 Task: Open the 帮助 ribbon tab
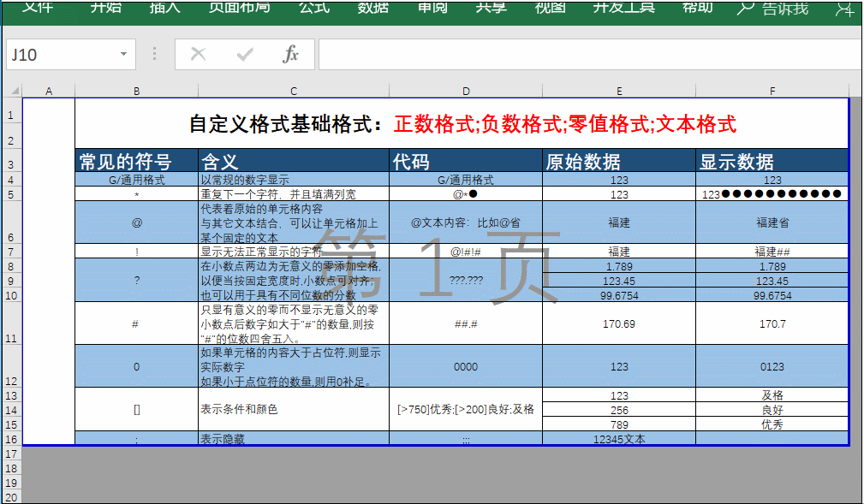[698, 7]
